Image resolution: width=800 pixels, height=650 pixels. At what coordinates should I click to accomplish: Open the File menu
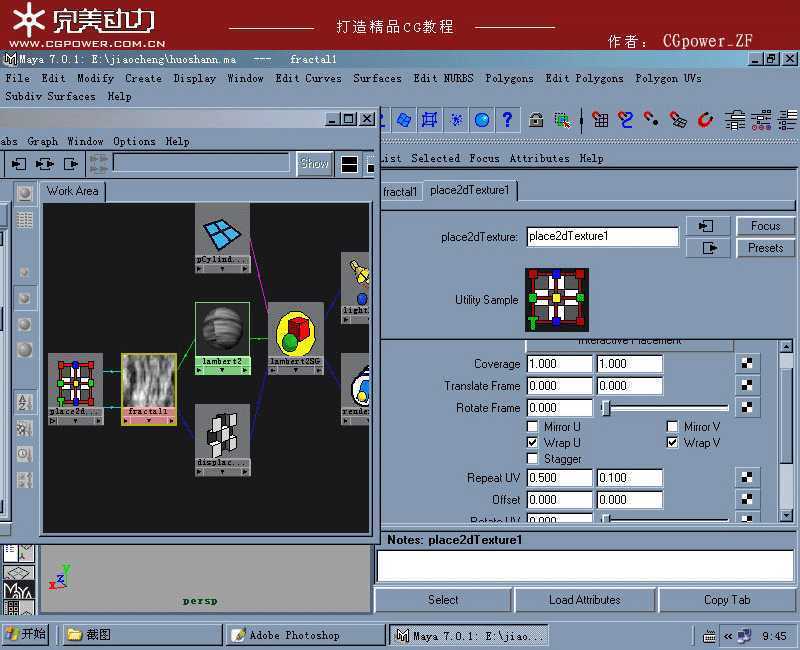click(18, 79)
